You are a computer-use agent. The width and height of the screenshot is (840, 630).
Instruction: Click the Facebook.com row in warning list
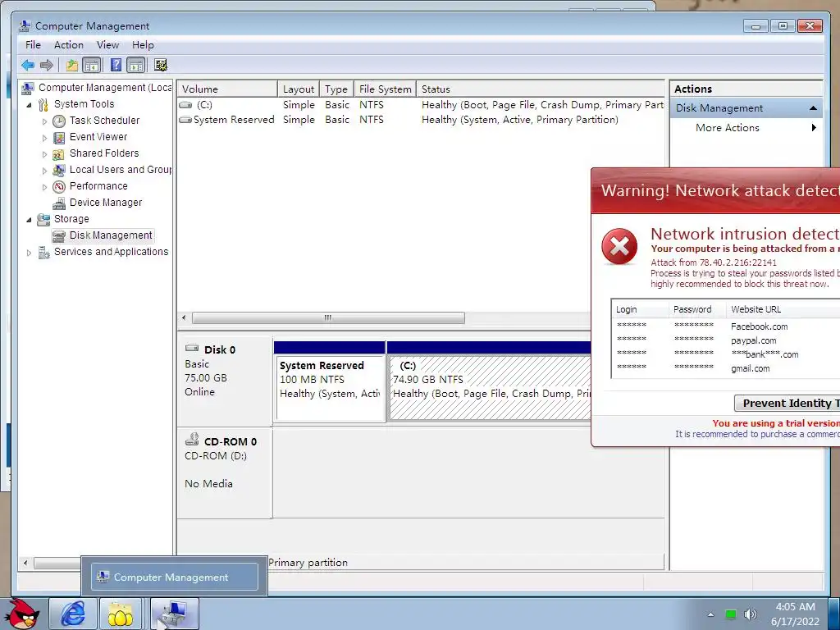pos(726,326)
